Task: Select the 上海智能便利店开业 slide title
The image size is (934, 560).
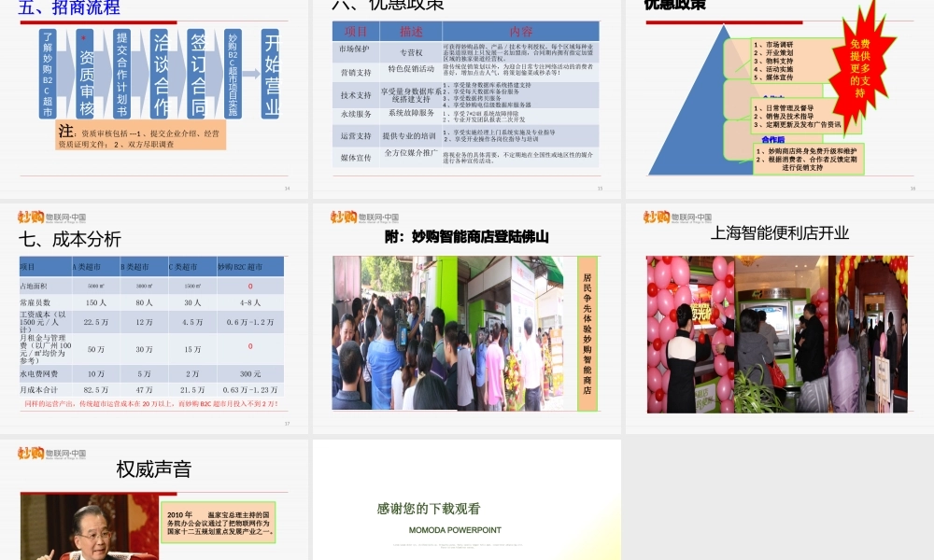Action: [779, 232]
